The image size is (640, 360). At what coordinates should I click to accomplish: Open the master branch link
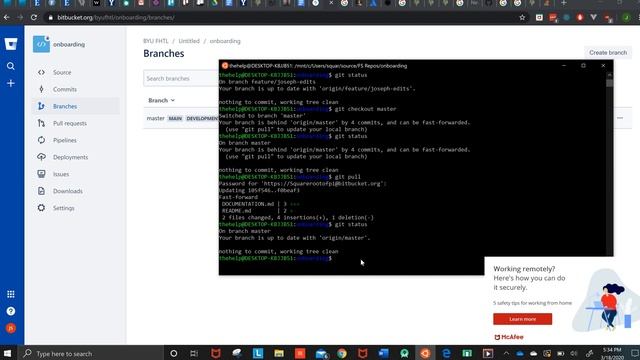(x=156, y=118)
